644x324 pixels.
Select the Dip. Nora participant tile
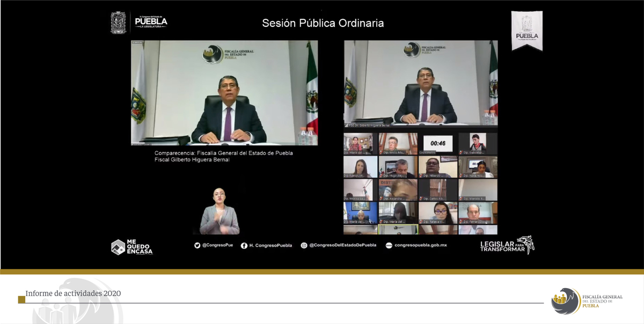pyautogui.click(x=478, y=167)
